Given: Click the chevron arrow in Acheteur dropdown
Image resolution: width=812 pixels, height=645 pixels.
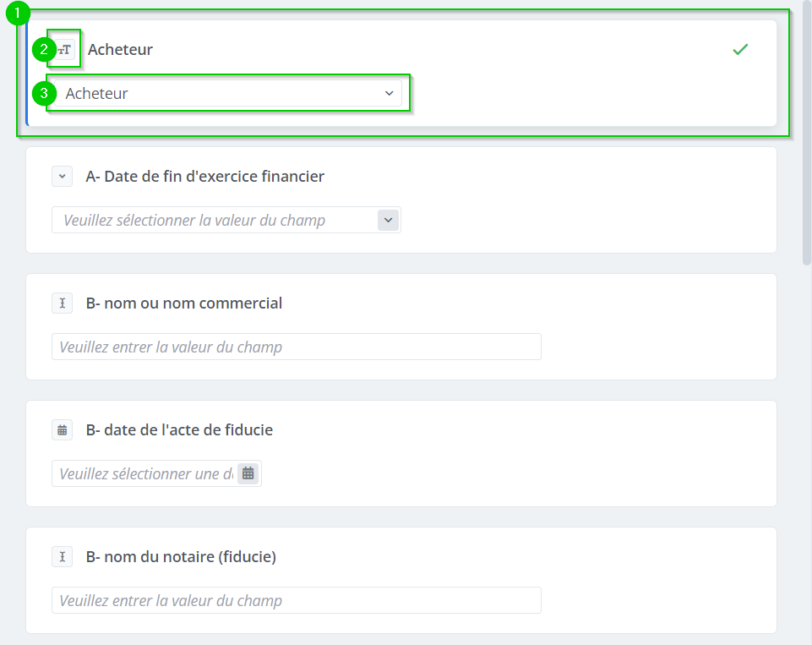Looking at the screenshot, I should pyautogui.click(x=389, y=94).
